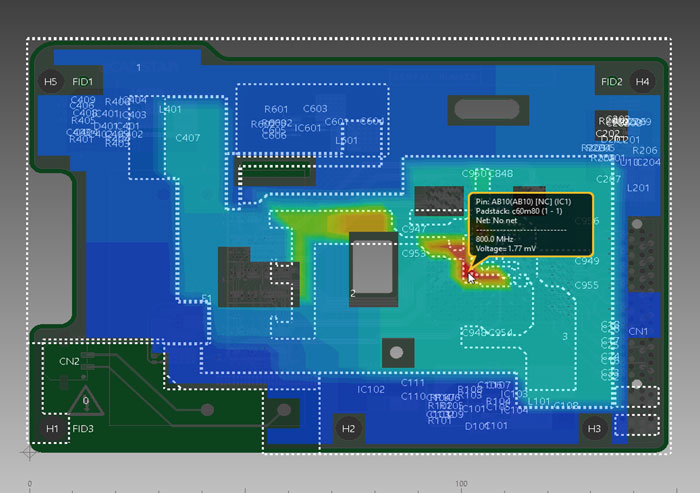Click capacitor label C848
This screenshot has width=700, height=493.
500,174
